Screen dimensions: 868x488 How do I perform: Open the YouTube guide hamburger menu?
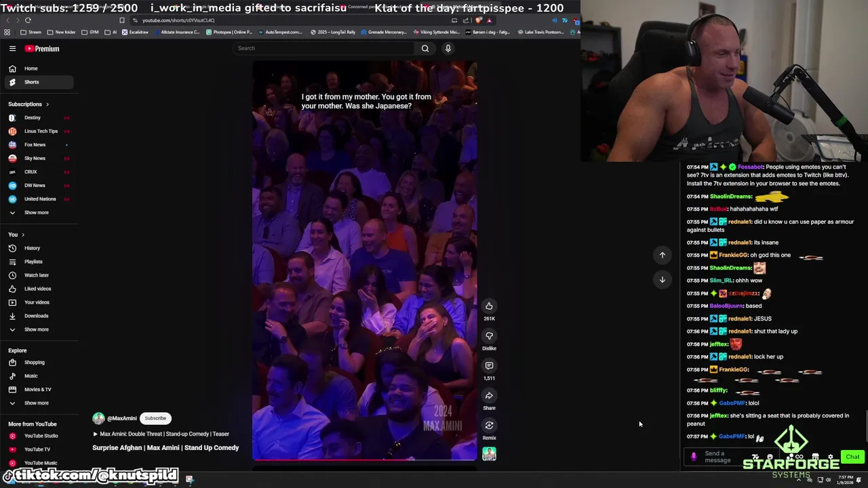tap(12, 49)
